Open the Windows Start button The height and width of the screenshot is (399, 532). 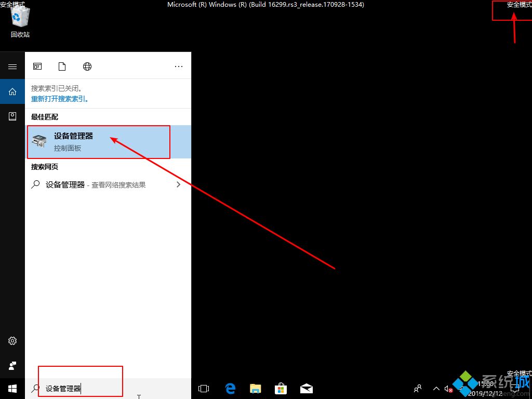(x=12, y=389)
